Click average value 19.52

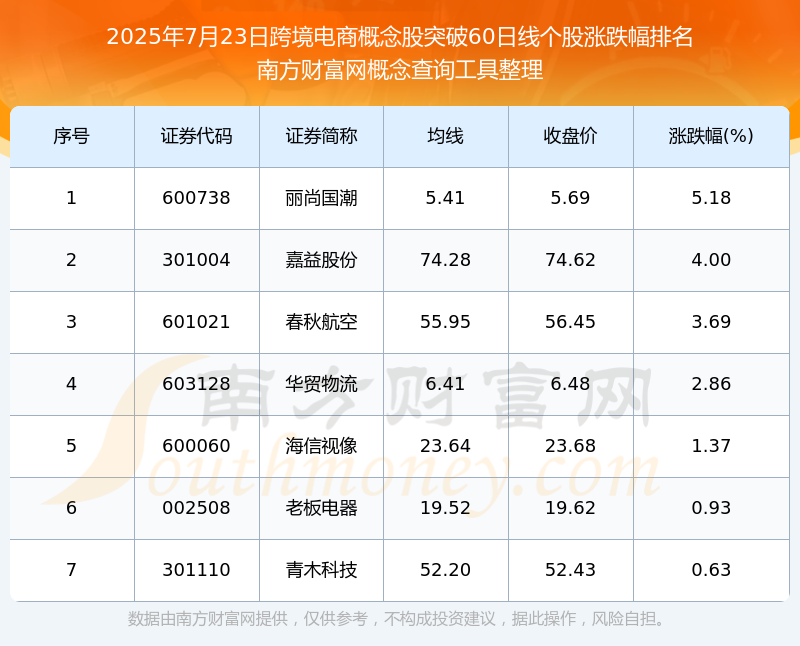tap(445, 508)
